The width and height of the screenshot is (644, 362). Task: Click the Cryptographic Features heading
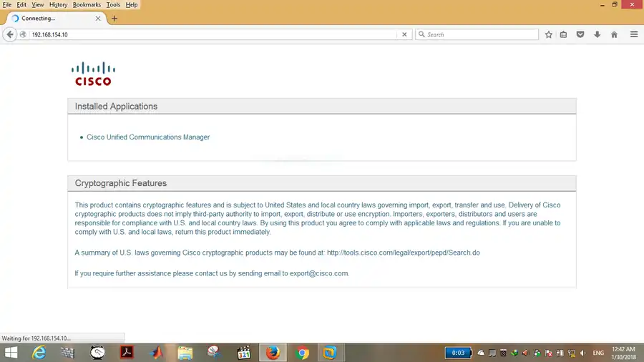[x=121, y=183]
